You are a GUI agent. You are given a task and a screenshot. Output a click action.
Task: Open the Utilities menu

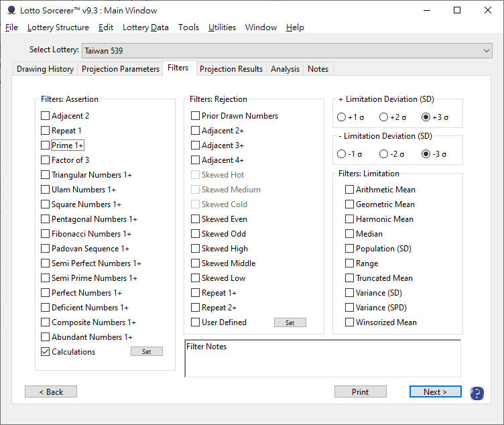coord(222,27)
